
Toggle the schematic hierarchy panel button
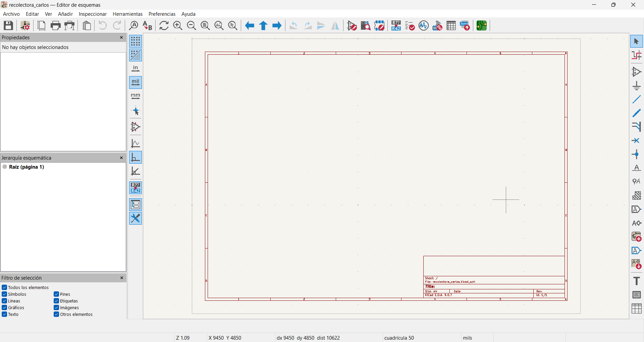tap(136, 205)
